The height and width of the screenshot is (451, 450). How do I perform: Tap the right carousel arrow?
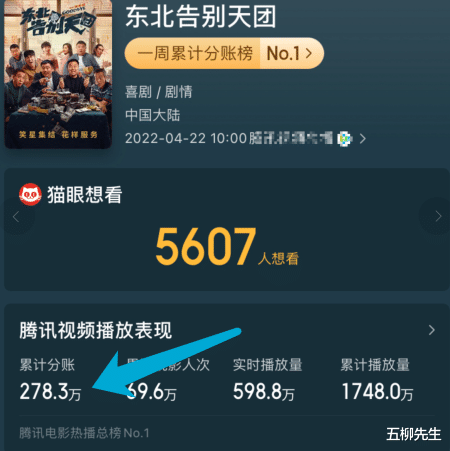click(438, 216)
